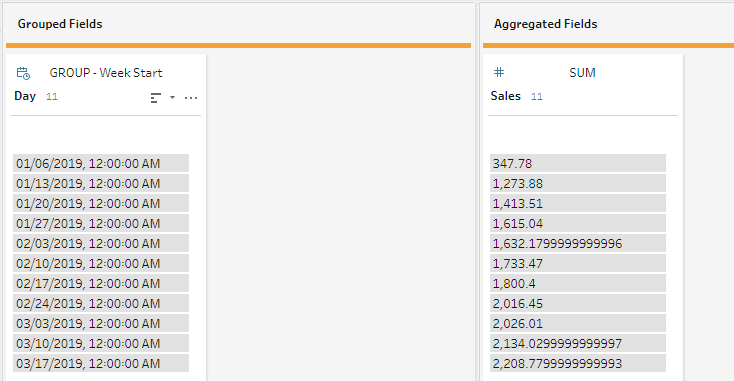Select the 02/03/2019 date value

(x=101, y=243)
